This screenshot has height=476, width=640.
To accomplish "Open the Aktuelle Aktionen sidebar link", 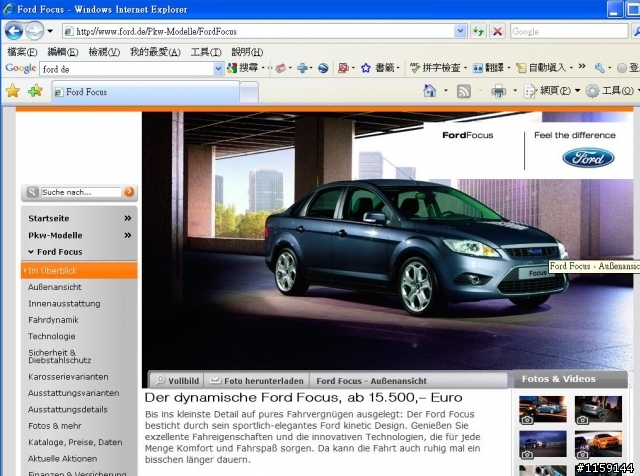I will tap(62, 458).
